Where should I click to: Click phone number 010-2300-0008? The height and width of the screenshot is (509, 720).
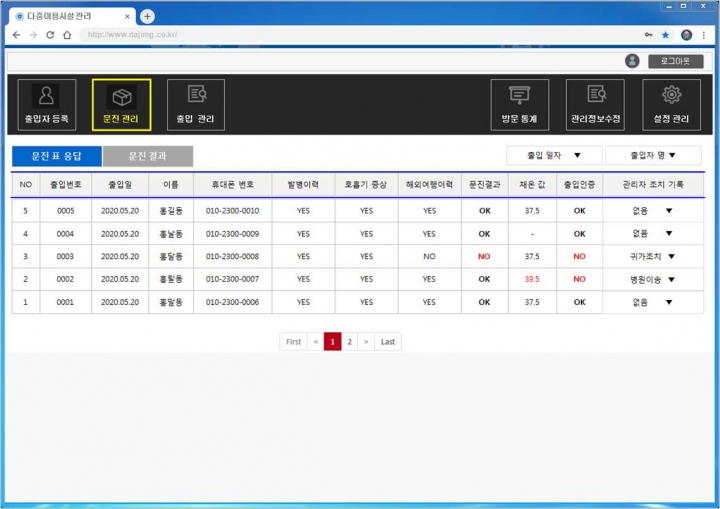tap(232, 256)
